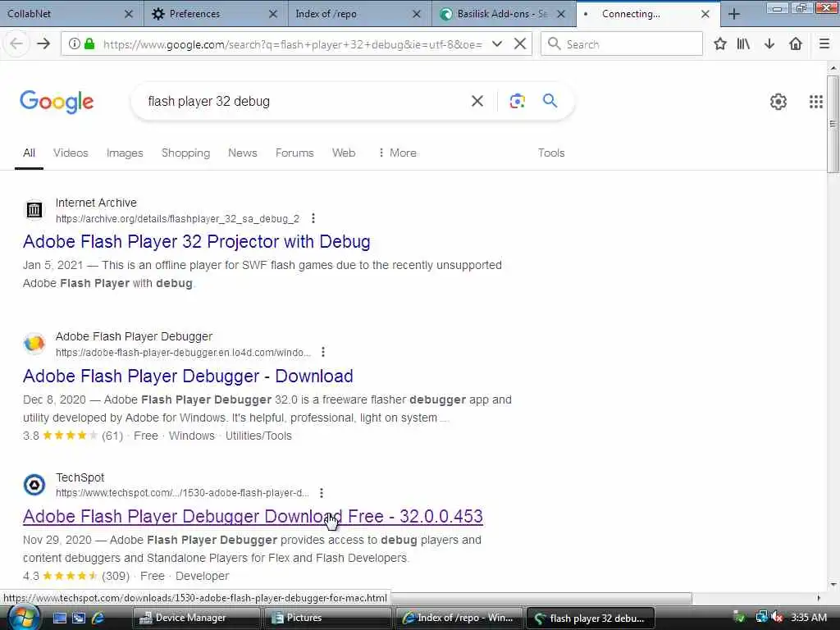Open the Tools search options
This screenshot has width=840, height=630.
tap(550, 153)
